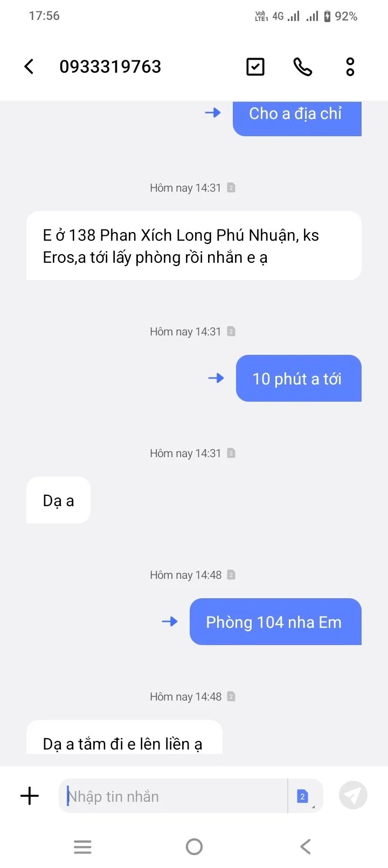
Task: Focus the "Nhập tin nhắn" message field
Action: click(173, 796)
